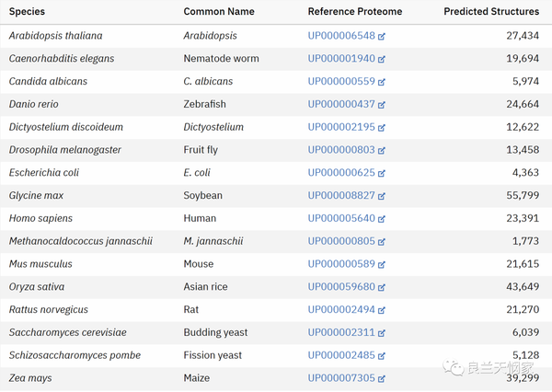Click external link icon beside UP000002195
This screenshot has height=392, width=552.
(x=382, y=127)
